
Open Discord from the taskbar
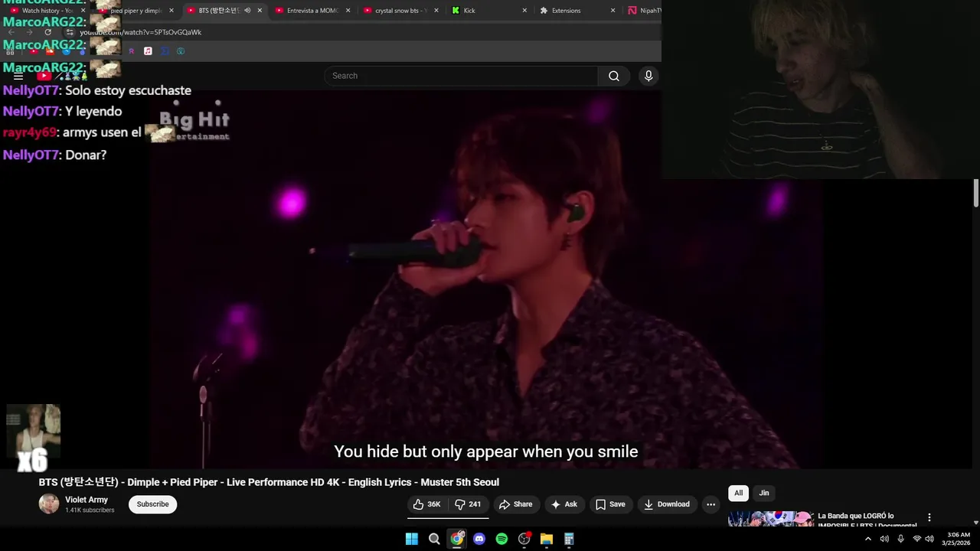pos(479,539)
